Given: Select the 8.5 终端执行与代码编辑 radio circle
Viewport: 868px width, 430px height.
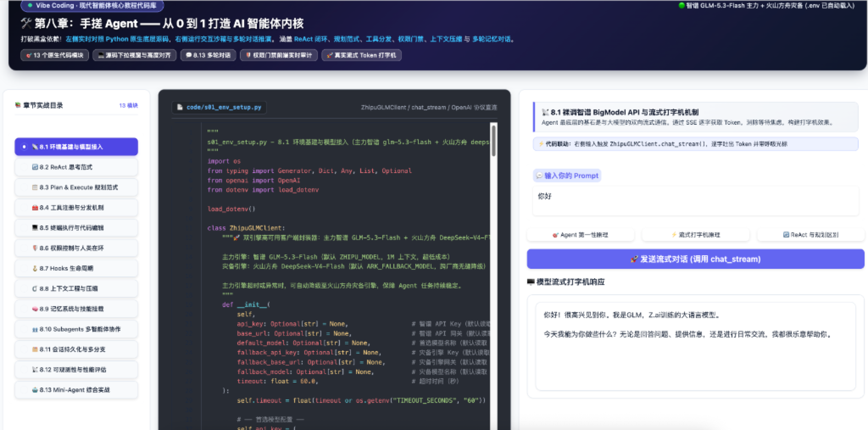Looking at the screenshot, I should [x=24, y=228].
